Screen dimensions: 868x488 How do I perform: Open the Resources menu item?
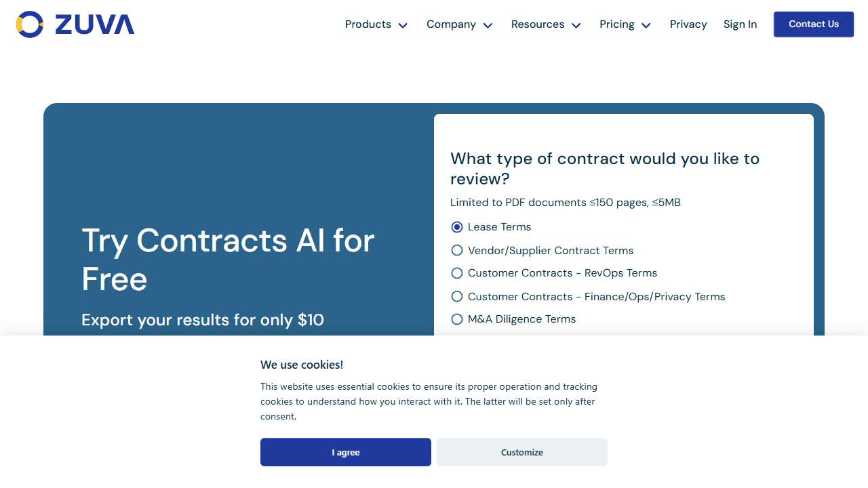pyautogui.click(x=537, y=24)
